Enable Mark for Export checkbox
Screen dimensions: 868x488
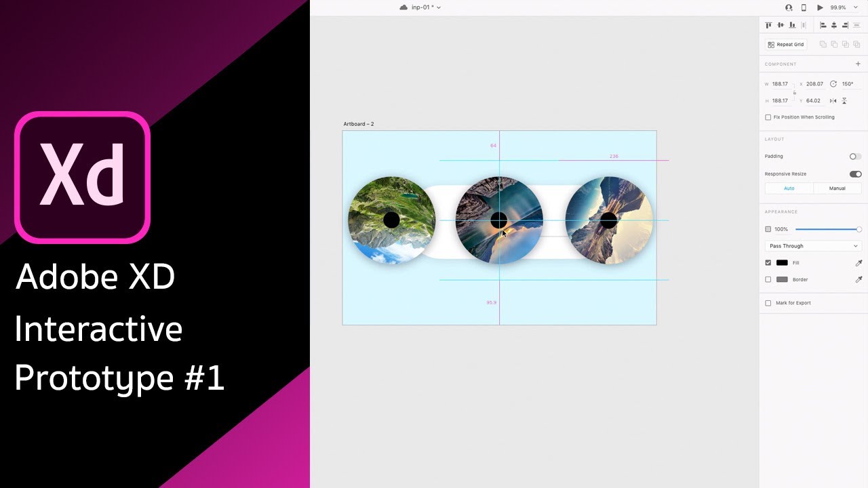(x=768, y=303)
